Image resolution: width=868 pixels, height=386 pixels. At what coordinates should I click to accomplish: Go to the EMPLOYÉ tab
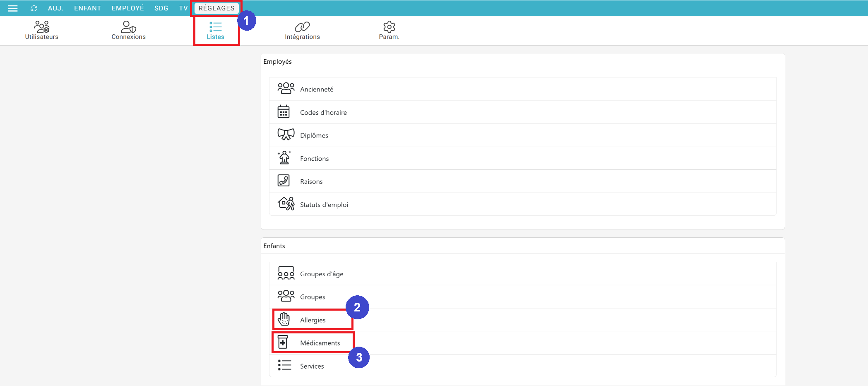pos(127,8)
